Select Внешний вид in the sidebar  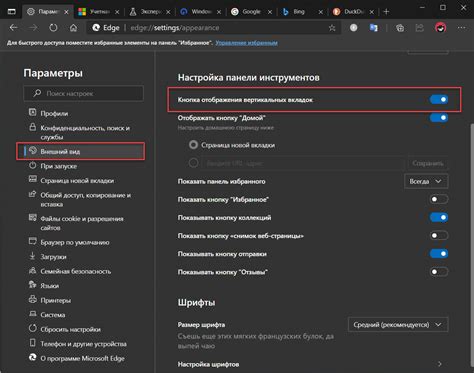pyautogui.click(x=81, y=151)
